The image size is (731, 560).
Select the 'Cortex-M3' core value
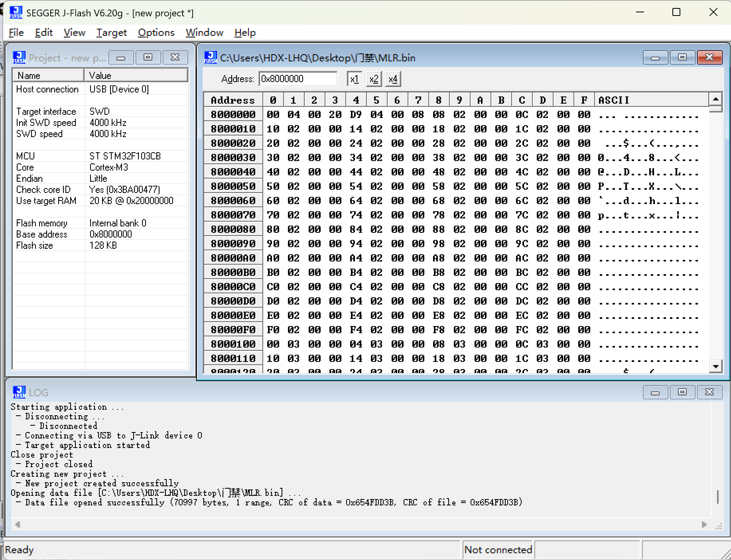[109, 167]
